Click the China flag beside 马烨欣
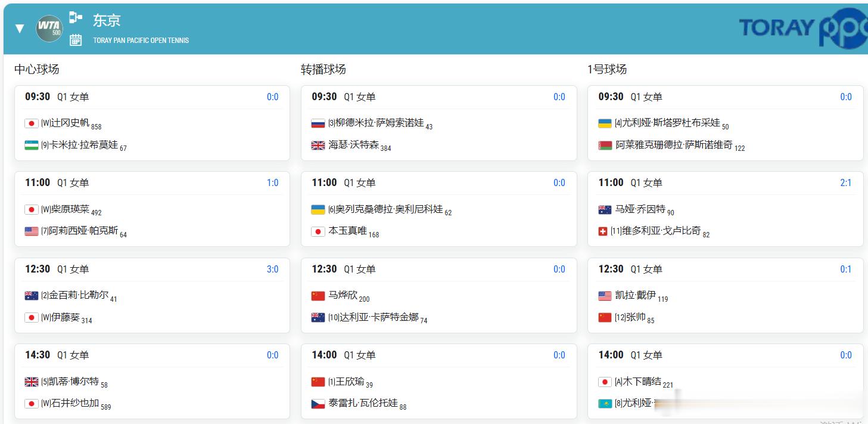The width and height of the screenshot is (868, 424). [318, 295]
